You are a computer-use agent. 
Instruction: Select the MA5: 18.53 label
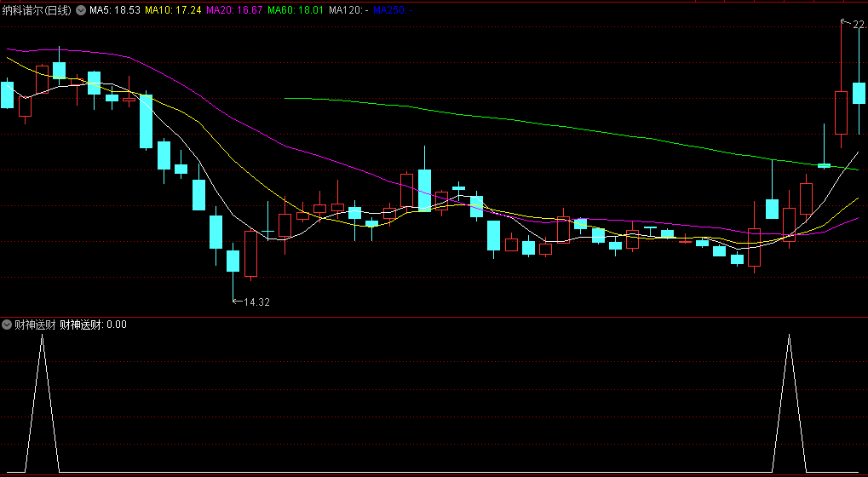115,10
